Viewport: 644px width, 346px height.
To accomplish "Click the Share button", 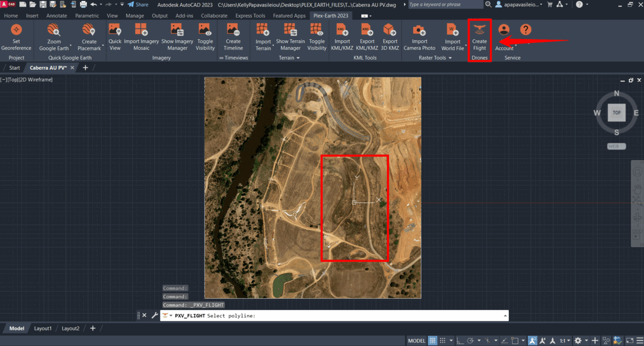I will tap(138, 4).
